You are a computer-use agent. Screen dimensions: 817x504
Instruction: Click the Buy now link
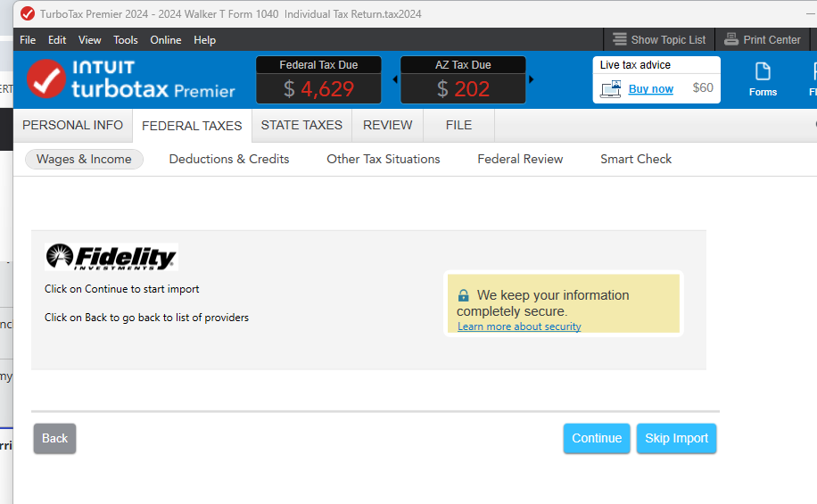pos(651,89)
